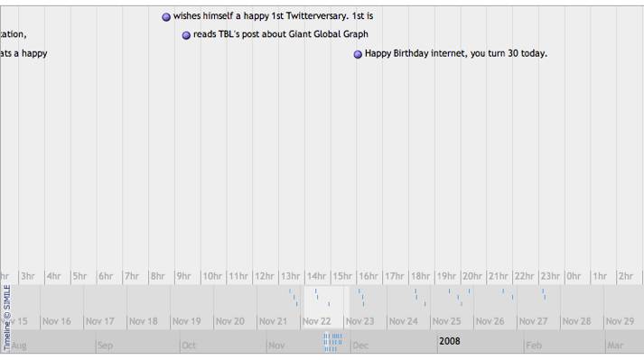
Task: Open the 'reads TBL's post about Giant Global Graph' event
Action: pyautogui.click(x=281, y=34)
